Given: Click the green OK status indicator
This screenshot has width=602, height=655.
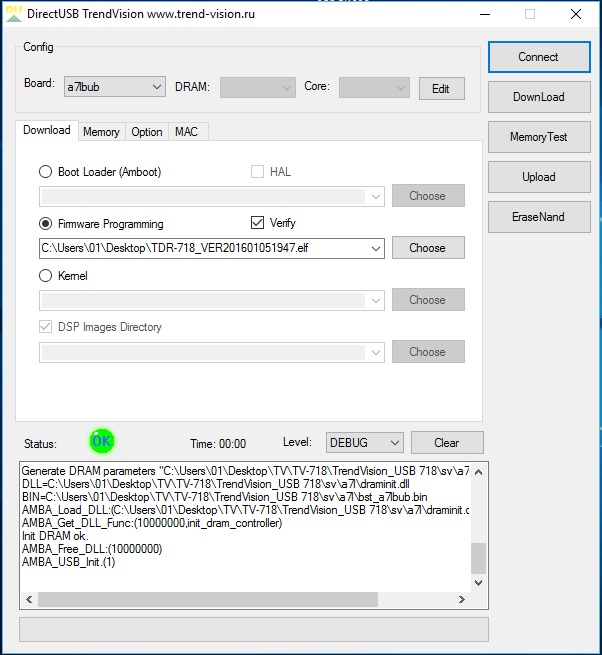Looking at the screenshot, I should click(101, 441).
